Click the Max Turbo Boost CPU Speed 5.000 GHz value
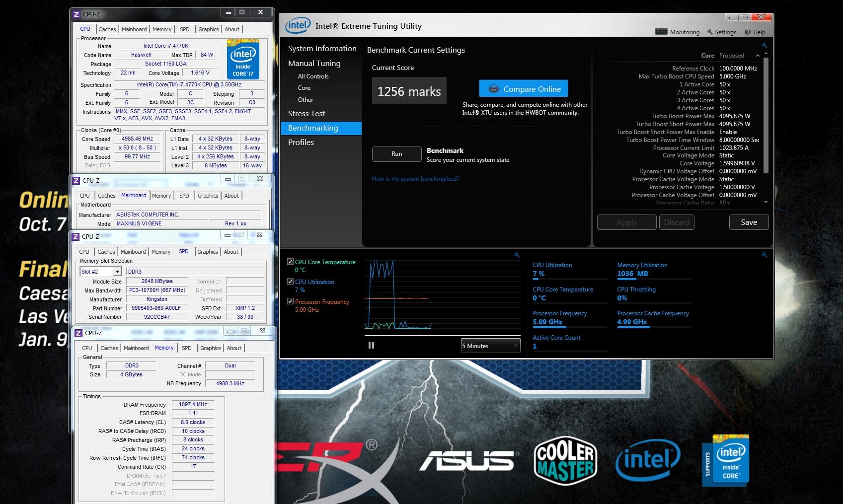The image size is (843, 504). pos(733,76)
